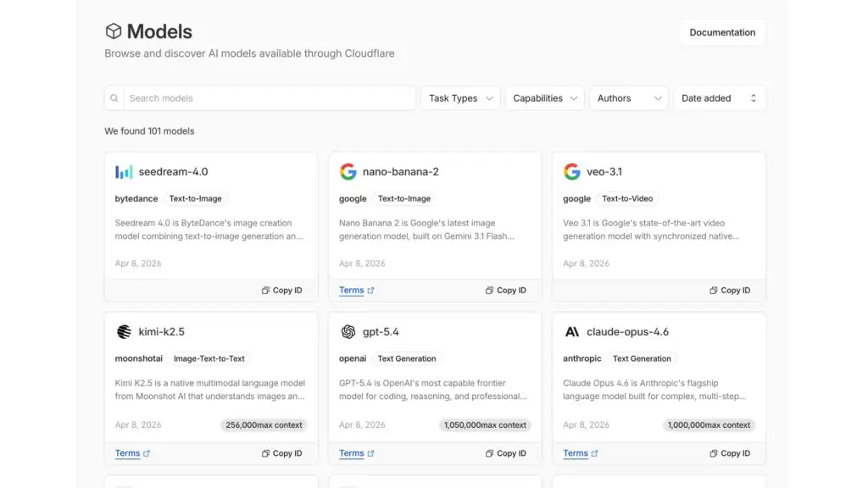
Task: Click the veo-3.1 Google logo
Action: pos(572,171)
